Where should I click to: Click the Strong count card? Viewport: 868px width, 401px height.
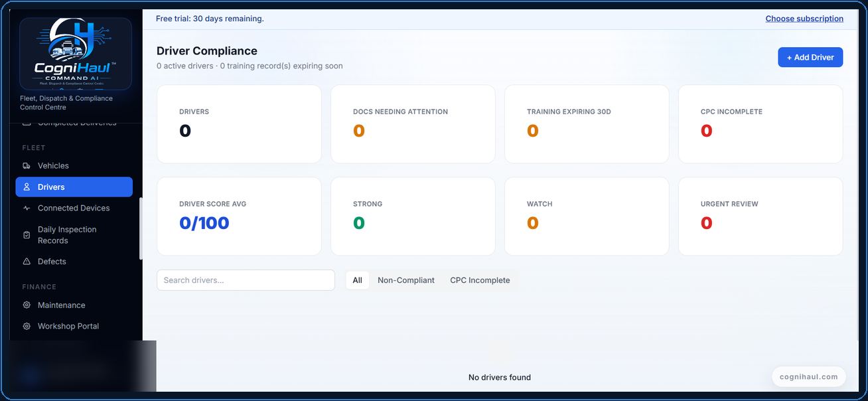point(413,216)
